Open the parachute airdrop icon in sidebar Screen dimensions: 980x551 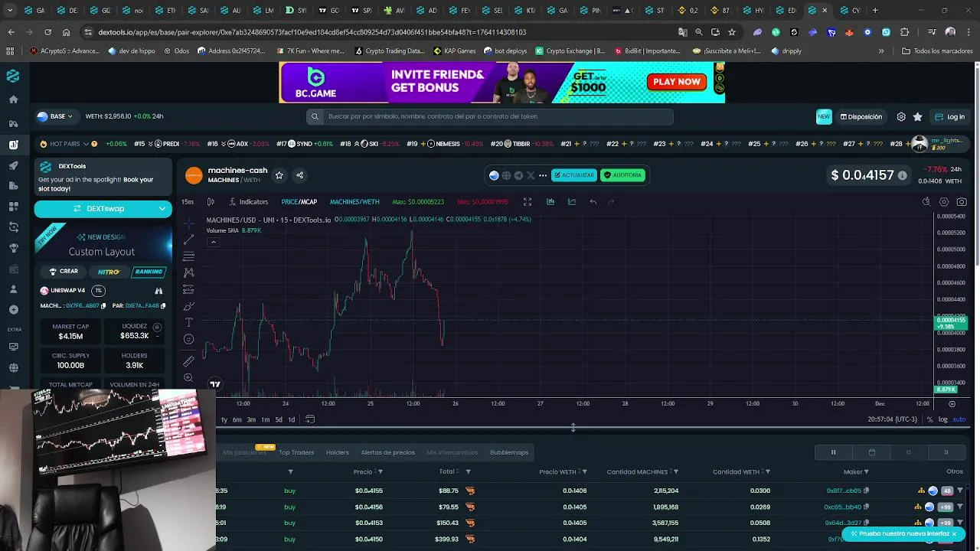pyautogui.click(x=13, y=248)
